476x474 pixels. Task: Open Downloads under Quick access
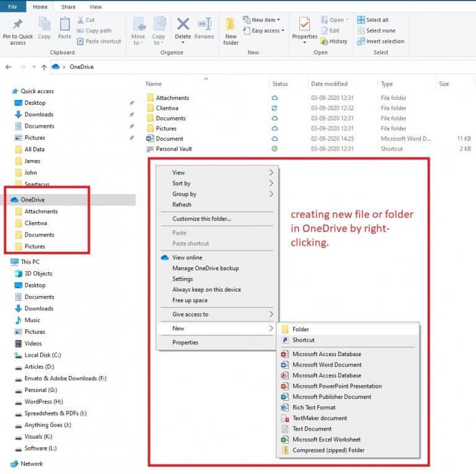[39, 115]
